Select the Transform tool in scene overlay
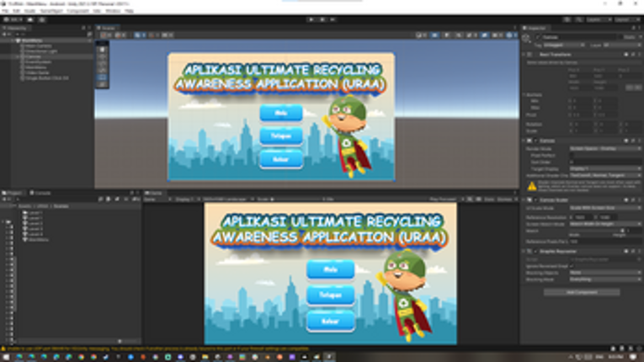This screenshot has height=362, width=644. click(102, 84)
